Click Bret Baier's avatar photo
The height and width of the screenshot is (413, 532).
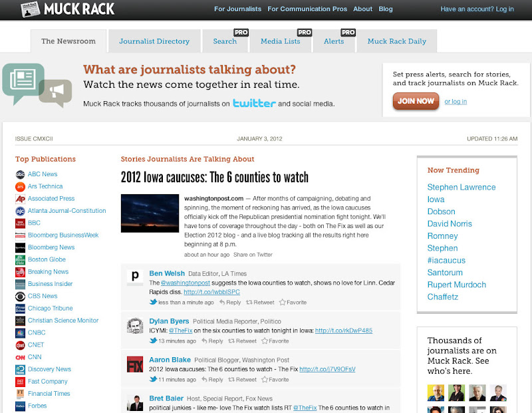[135, 403]
